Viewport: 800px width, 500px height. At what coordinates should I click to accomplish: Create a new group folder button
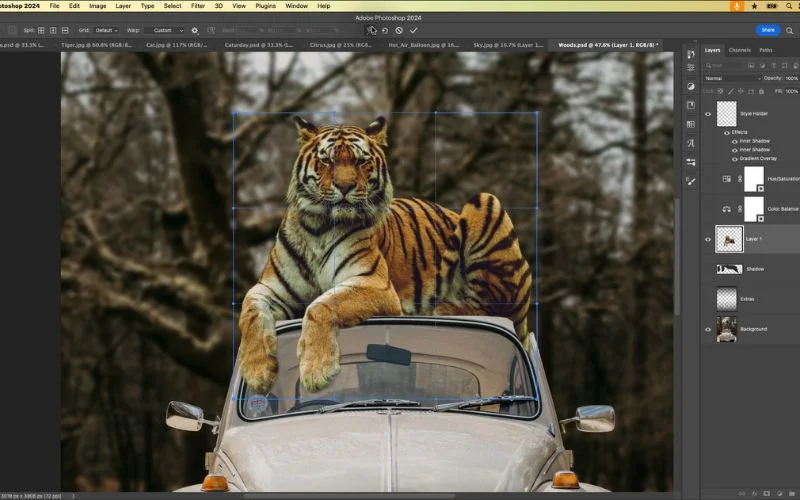(790, 494)
